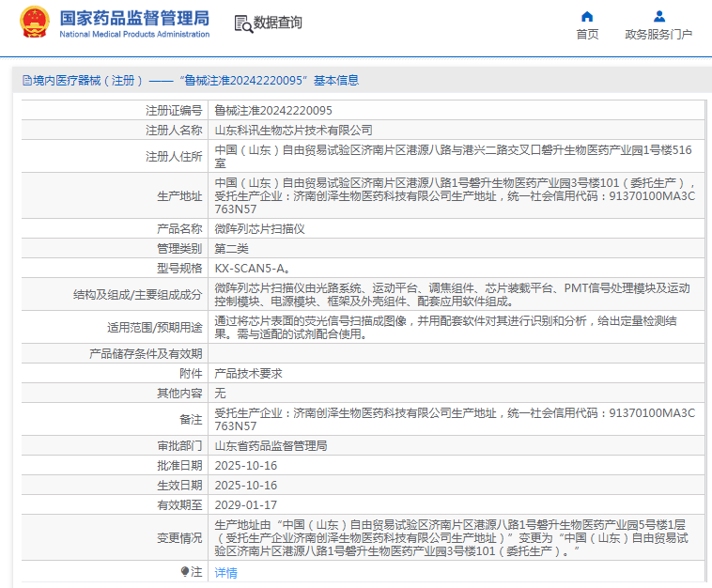Click the approval department 山东省药品监督管理局
The width and height of the screenshot is (712, 588).
pos(271,446)
